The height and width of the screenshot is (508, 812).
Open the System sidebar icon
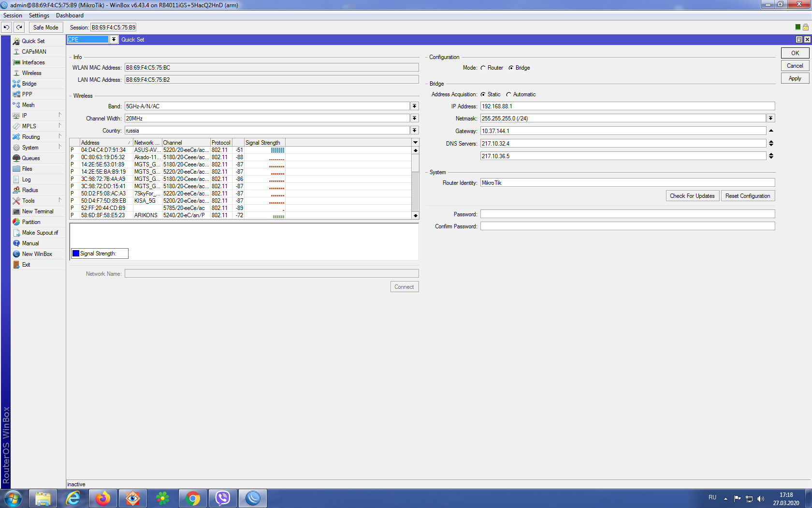point(16,148)
